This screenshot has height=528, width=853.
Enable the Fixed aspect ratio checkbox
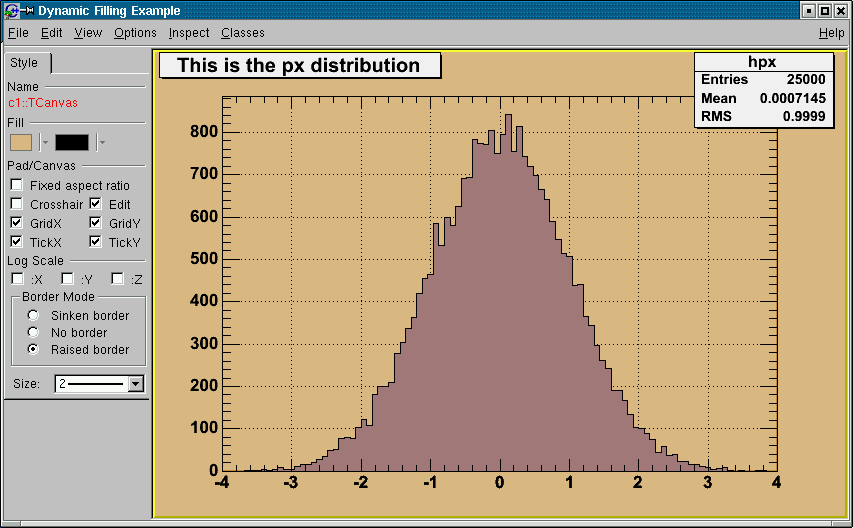[x=17, y=185]
